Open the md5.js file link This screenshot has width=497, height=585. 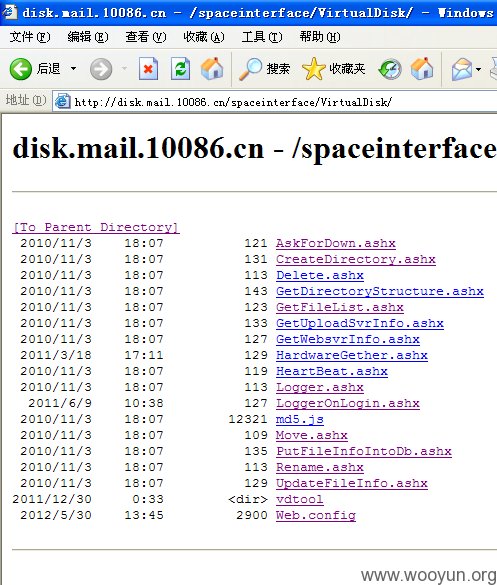point(300,419)
